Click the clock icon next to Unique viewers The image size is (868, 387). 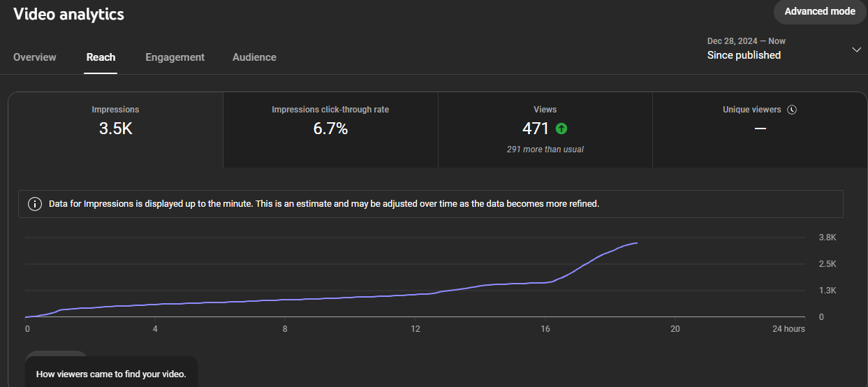click(792, 110)
